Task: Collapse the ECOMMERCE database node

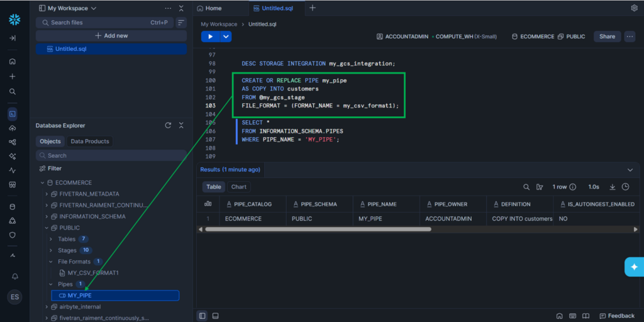Action: point(42,183)
